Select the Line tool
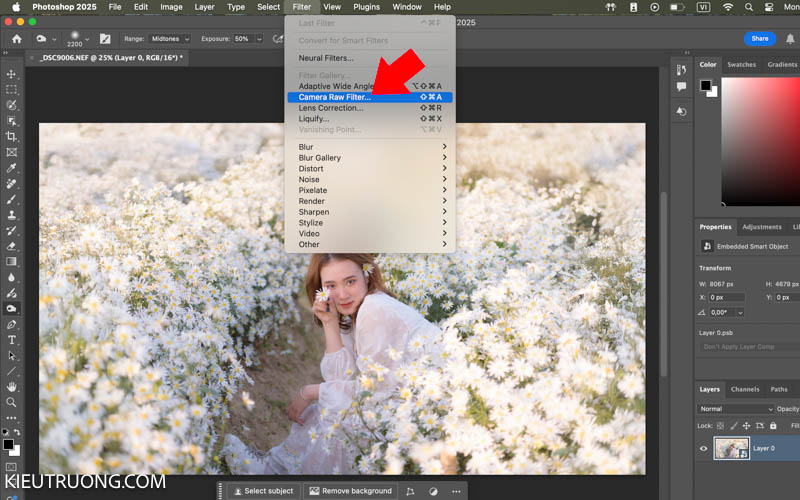Screen dimensions: 800x500 pos(11,371)
